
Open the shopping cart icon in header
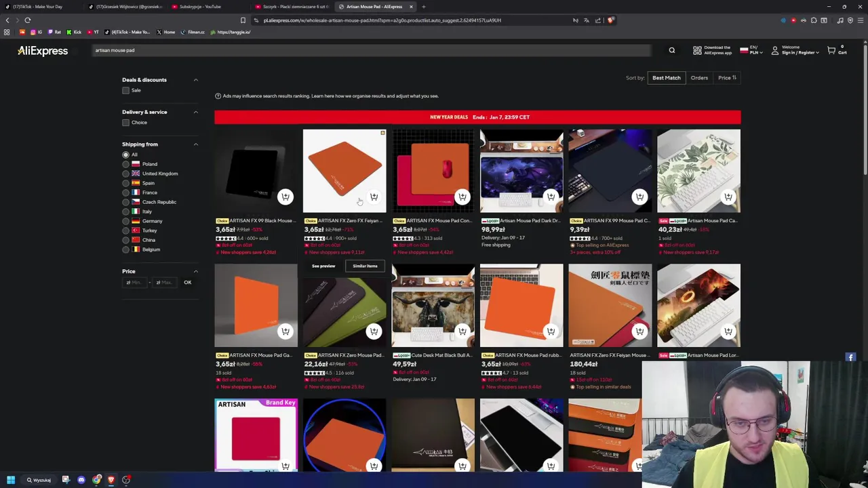click(x=832, y=51)
